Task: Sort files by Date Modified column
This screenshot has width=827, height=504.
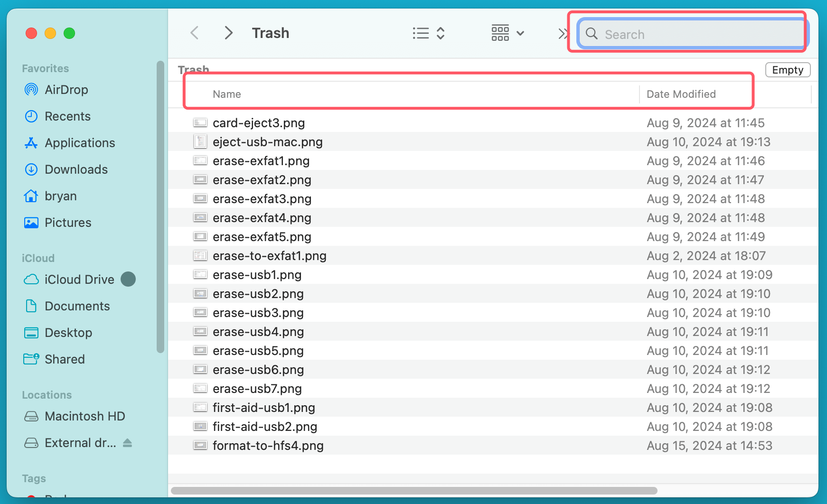Action: 681,94
